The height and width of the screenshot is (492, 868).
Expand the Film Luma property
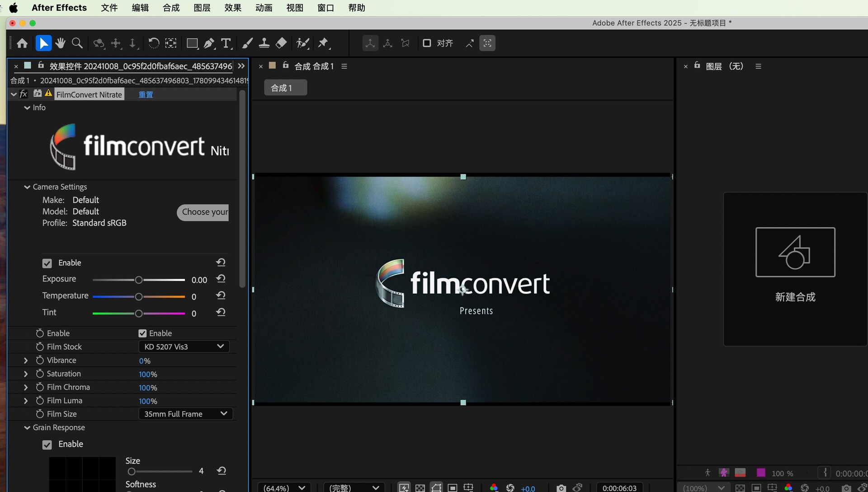click(x=26, y=401)
